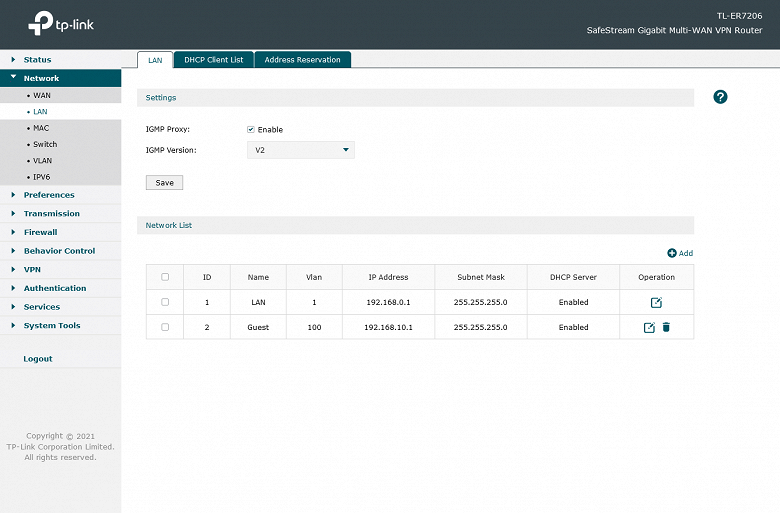Click the Logout link
This screenshot has height=513, width=780.
click(38, 359)
